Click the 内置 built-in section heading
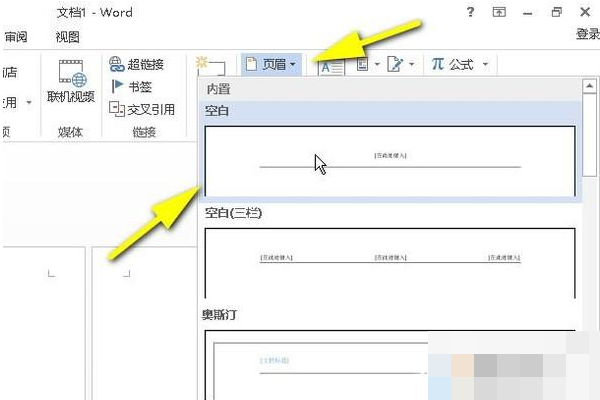 pyautogui.click(x=218, y=89)
